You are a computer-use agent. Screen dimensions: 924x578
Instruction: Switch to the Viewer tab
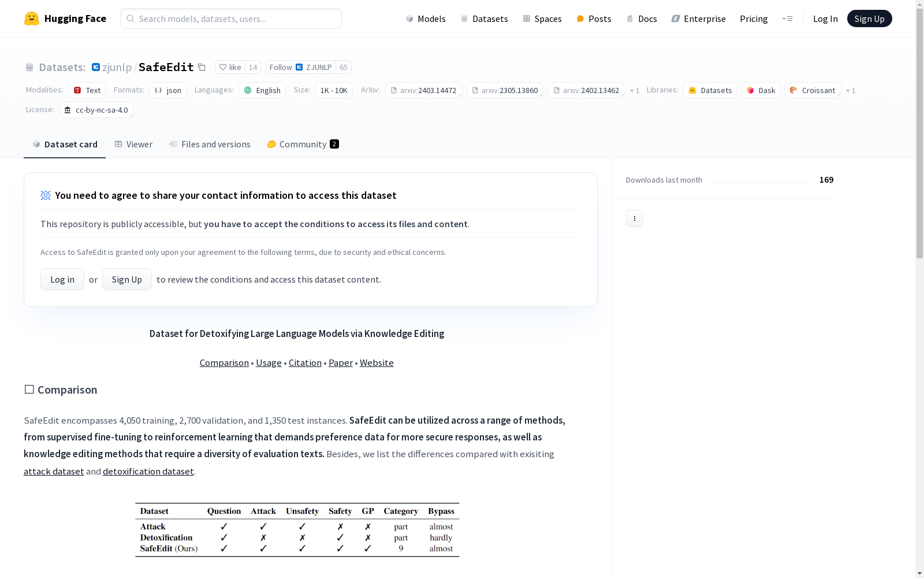click(x=133, y=144)
